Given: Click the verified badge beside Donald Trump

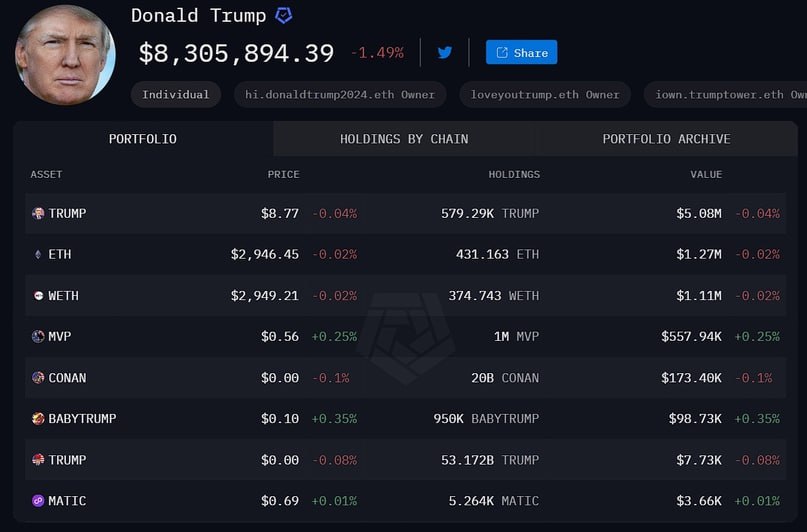Looking at the screenshot, I should pos(283,16).
